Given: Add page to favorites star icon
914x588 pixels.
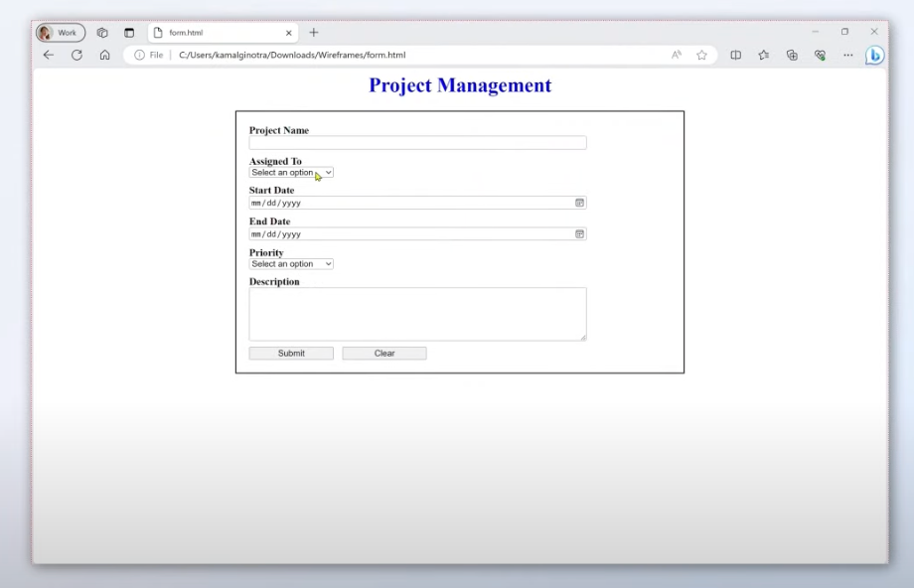Looking at the screenshot, I should (701, 55).
